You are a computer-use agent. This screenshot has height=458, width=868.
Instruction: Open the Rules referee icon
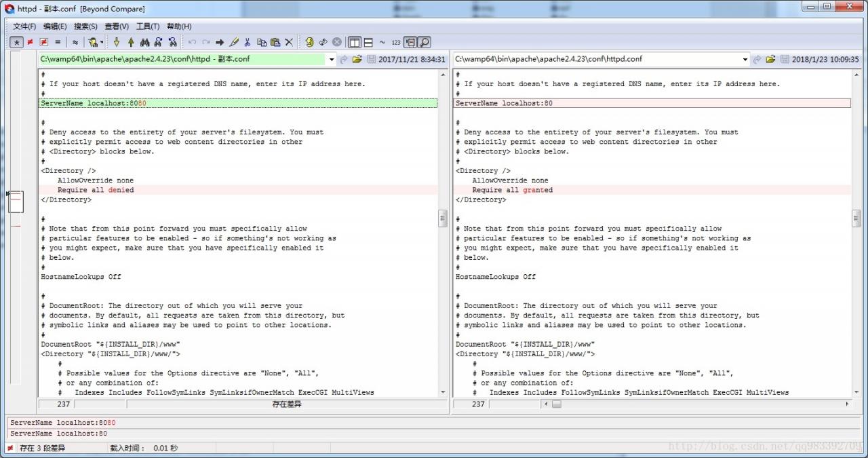[93, 42]
